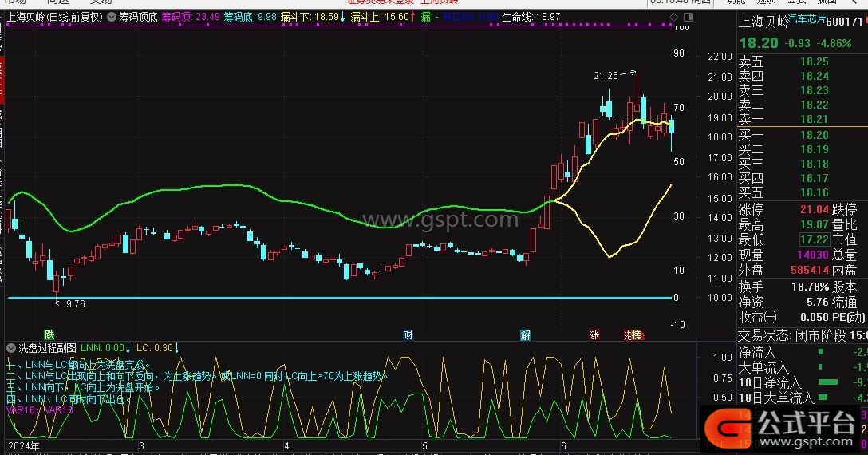Click the 漏斗下: 18.59 value
Screen dimensions: 868x455
(312, 18)
